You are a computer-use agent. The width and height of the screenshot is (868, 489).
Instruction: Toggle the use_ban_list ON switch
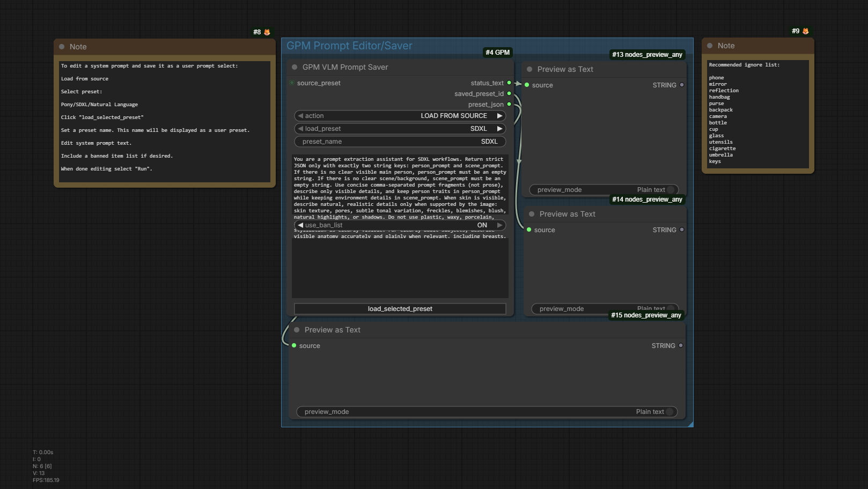pos(400,225)
